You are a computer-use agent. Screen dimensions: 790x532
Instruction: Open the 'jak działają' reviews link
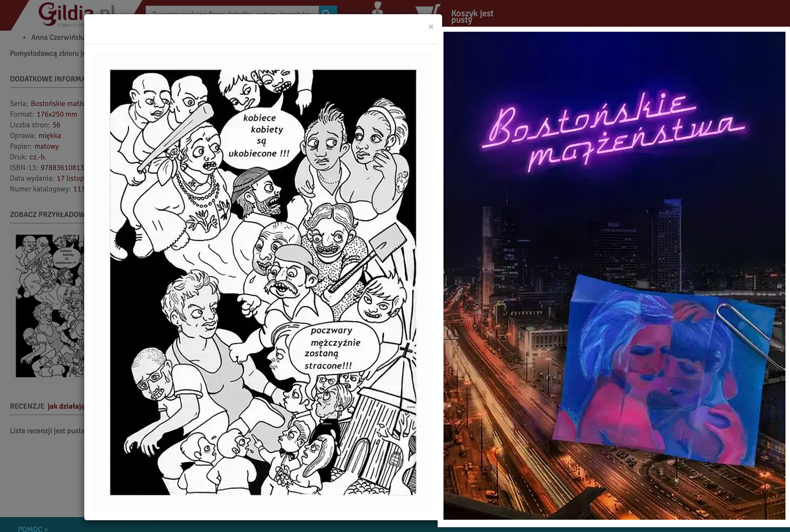click(x=66, y=406)
